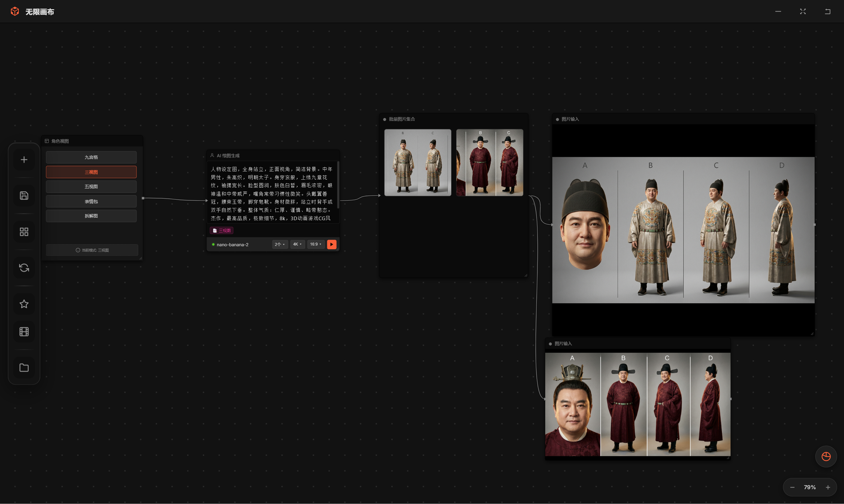Click the dark red robe thumbnail in 批量图片集合
The image size is (844, 504).
pyautogui.click(x=489, y=162)
